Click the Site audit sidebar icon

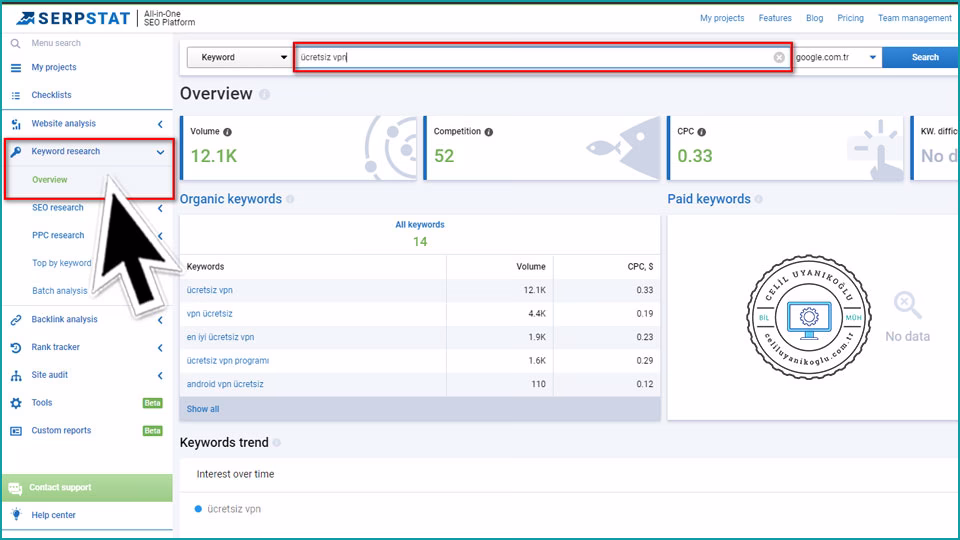[x=15, y=376]
